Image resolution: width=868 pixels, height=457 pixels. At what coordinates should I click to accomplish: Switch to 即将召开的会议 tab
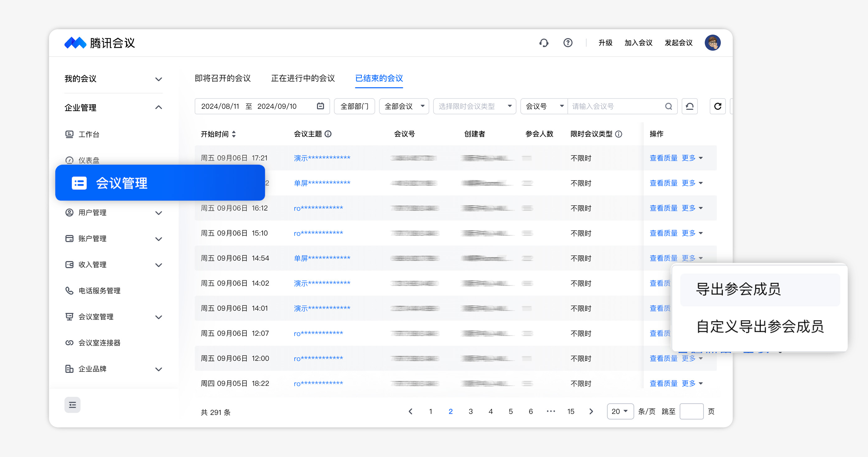(x=223, y=78)
